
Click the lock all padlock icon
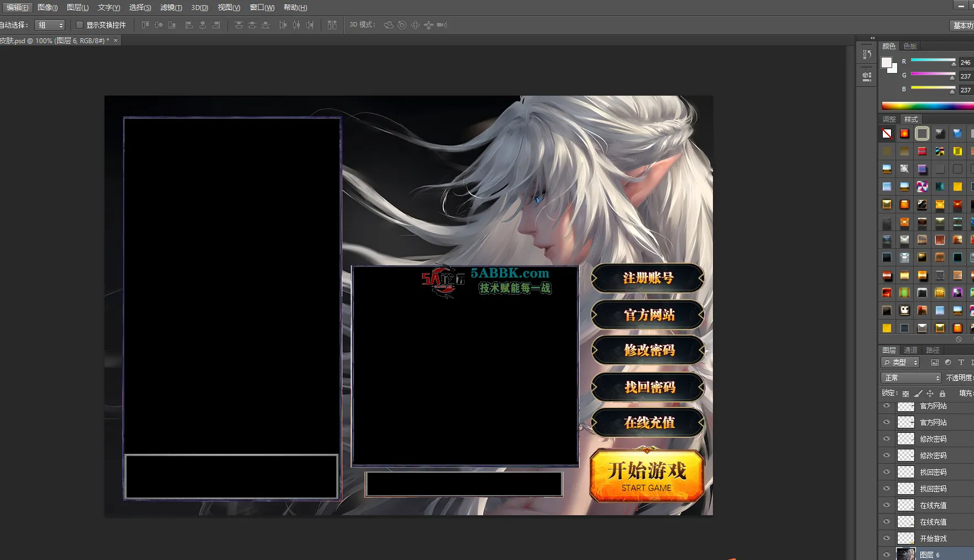pyautogui.click(x=942, y=394)
